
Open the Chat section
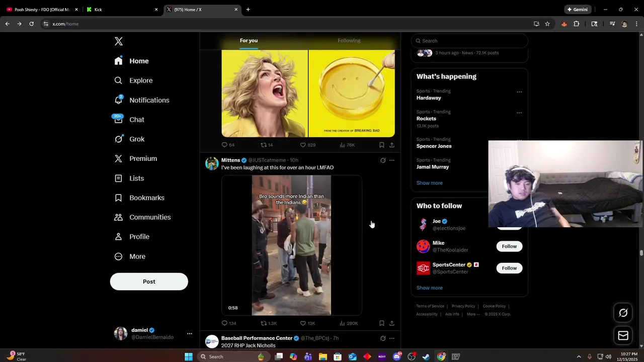(x=129, y=120)
